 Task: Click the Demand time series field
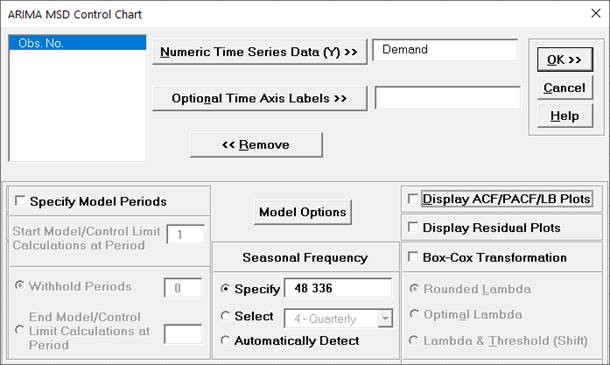pyautogui.click(x=445, y=50)
